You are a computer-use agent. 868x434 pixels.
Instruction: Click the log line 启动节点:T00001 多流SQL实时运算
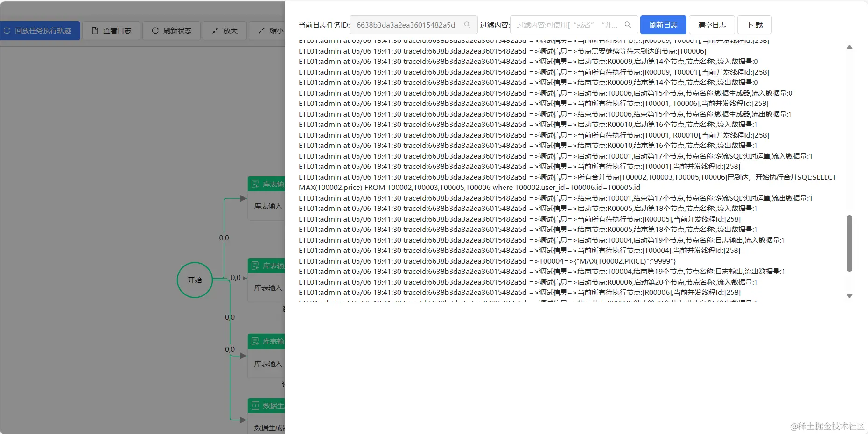coord(555,156)
